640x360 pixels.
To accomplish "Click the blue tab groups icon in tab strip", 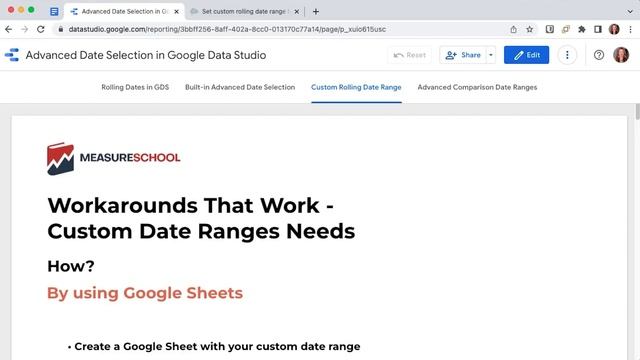I will pos(54,11).
